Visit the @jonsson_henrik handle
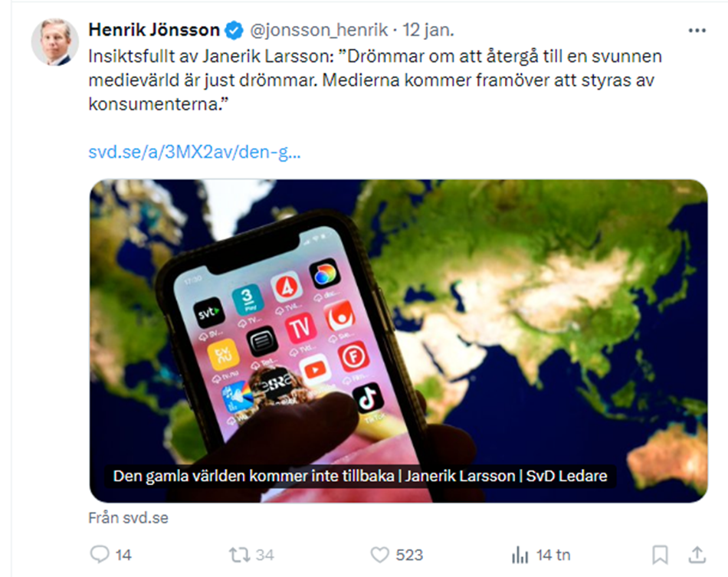 (x=319, y=30)
